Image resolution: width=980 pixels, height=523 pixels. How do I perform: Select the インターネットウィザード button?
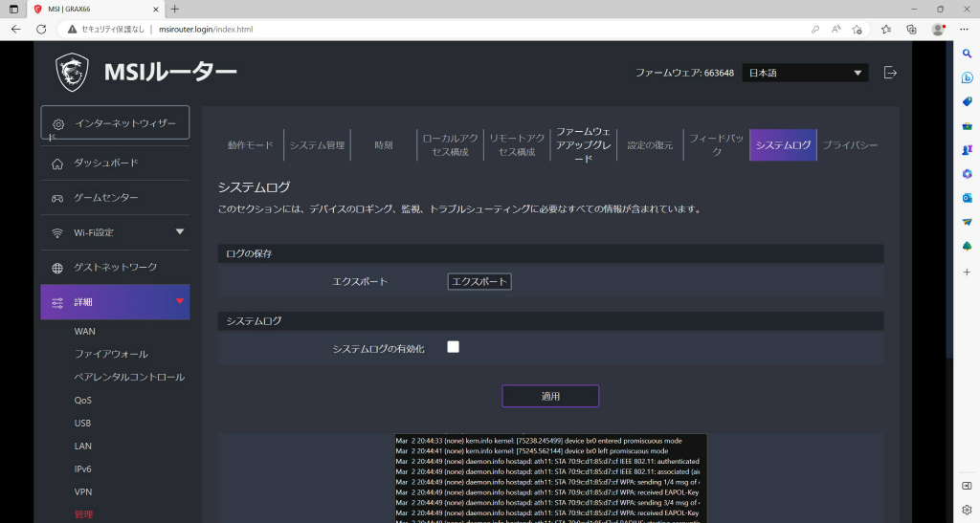pos(115,123)
